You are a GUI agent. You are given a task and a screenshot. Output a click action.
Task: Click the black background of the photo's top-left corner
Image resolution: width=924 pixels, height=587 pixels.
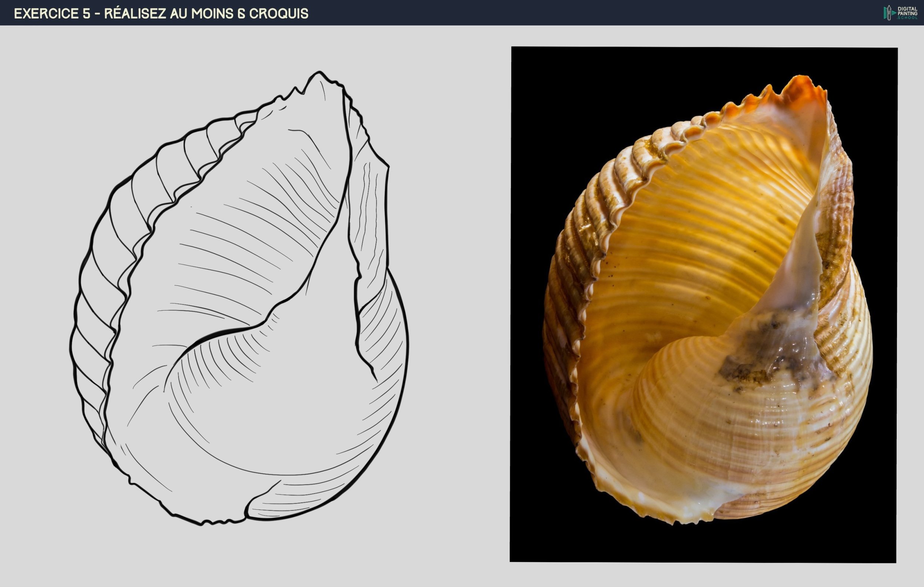(537, 73)
